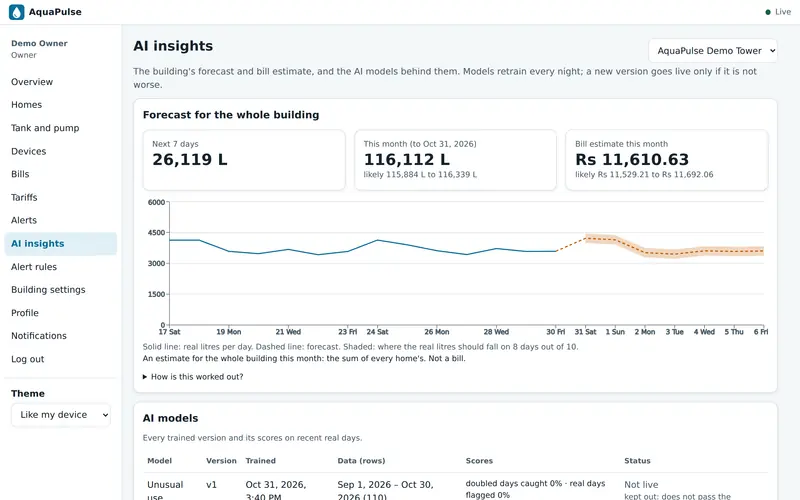Click the 'Data (rows)' column header
Screen dimensions: 800x500
click(361, 461)
